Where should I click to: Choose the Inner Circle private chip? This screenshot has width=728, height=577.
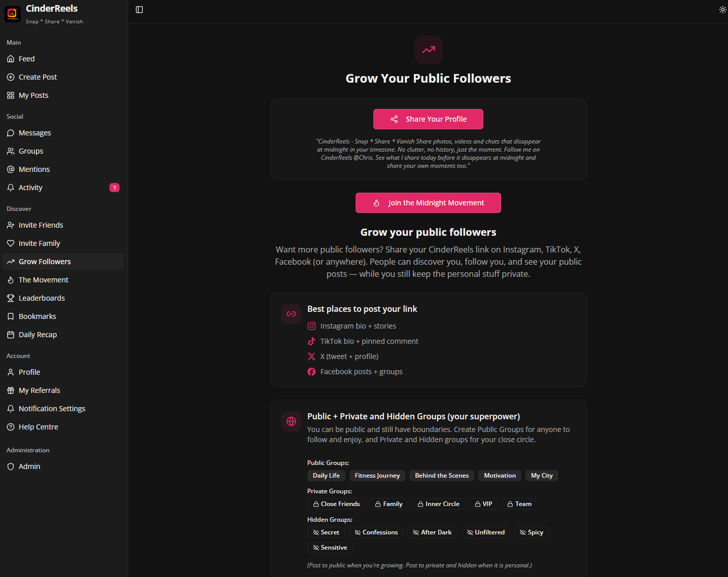point(438,504)
